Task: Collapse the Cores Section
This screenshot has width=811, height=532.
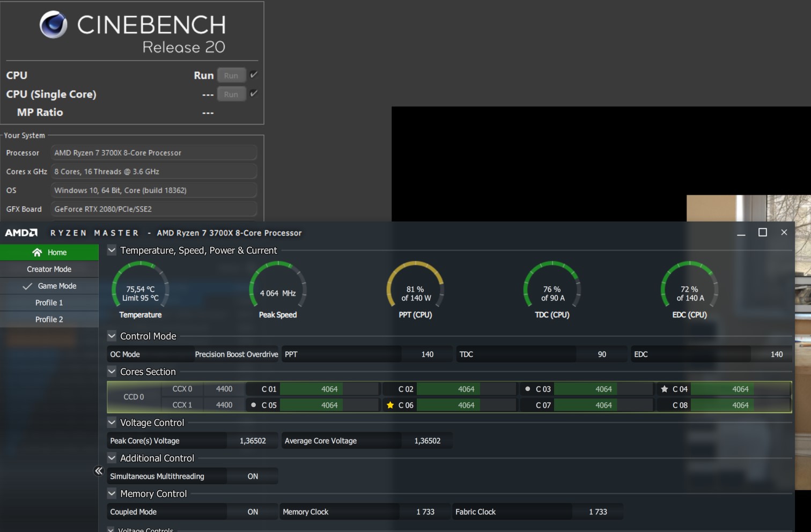Action: pos(112,371)
